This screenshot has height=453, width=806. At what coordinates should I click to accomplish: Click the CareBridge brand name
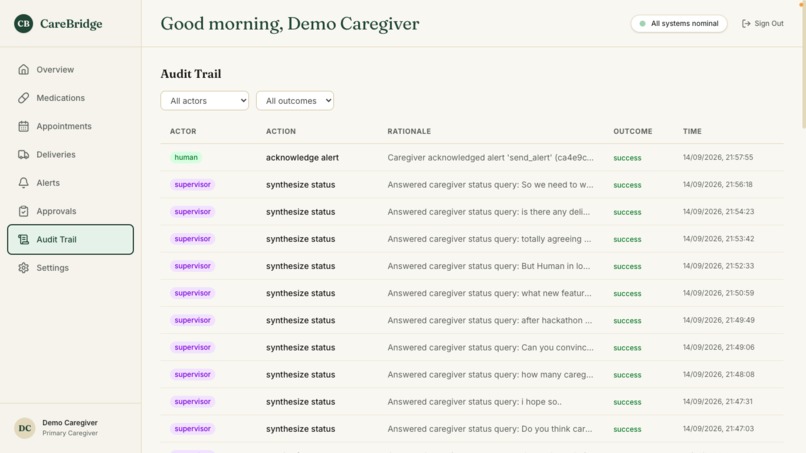pyautogui.click(x=71, y=24)
